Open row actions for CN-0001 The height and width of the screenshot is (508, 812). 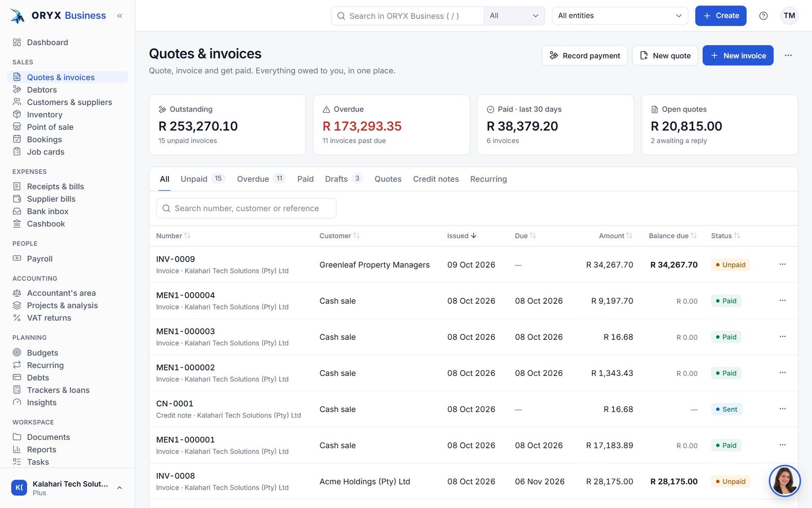click(783, 408)
